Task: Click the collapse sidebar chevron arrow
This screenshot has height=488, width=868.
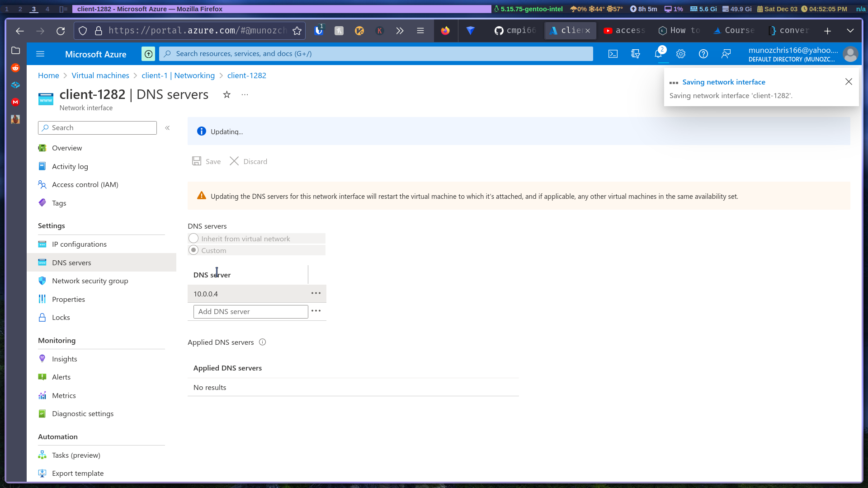Action: (x=168, y=127)
